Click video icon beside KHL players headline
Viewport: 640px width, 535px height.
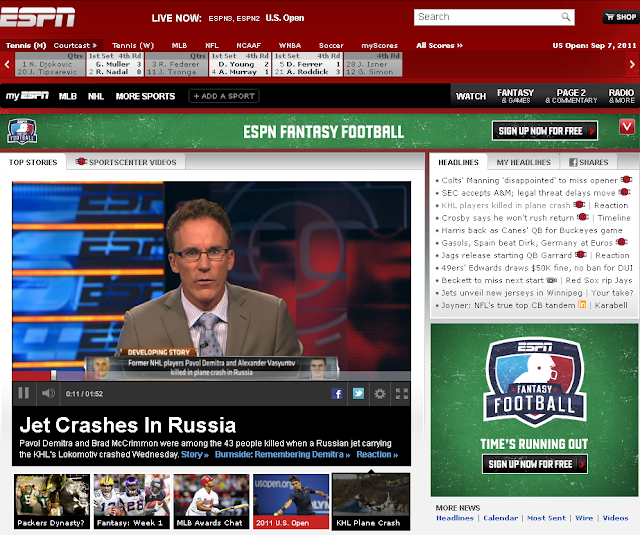click(x=579, y=204)
